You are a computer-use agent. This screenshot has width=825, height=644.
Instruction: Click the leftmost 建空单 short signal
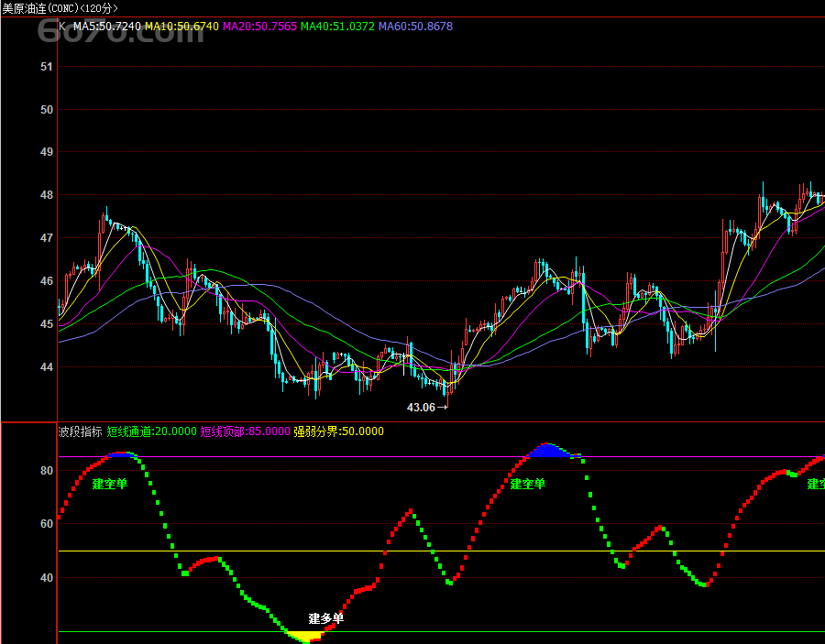point(110,484)
